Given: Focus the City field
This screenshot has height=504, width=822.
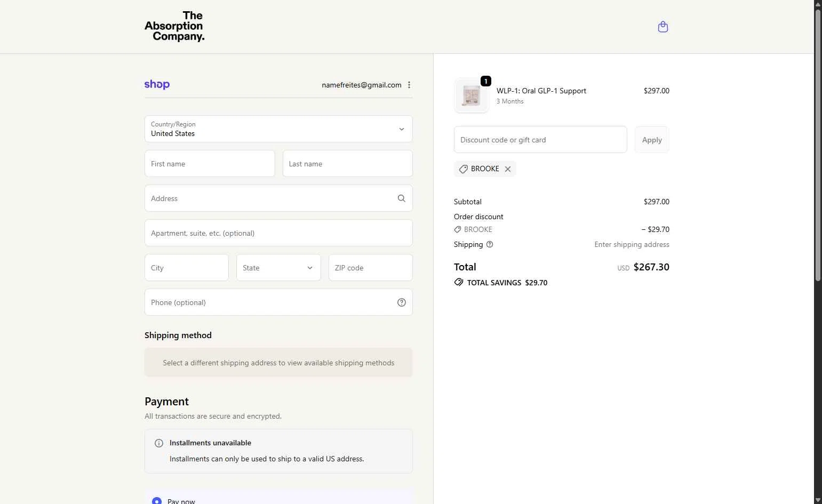Looking at the screenshot, I should 187,268.
